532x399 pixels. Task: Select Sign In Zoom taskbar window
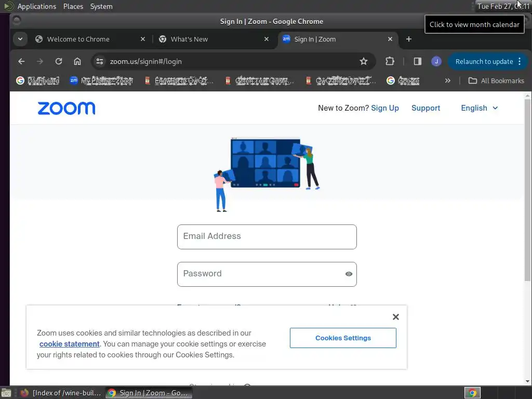[149, 393]
